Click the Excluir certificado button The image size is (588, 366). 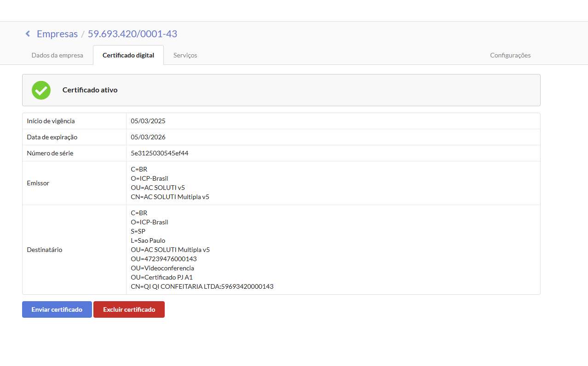click(129, 309)
